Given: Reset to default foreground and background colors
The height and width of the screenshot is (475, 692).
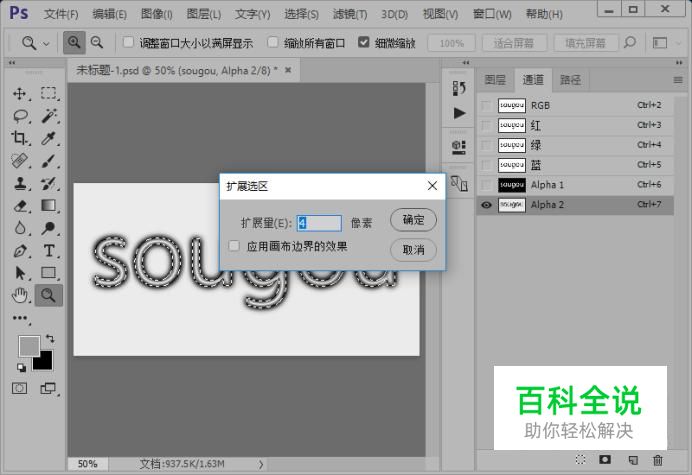Looking at the screenshot, I should coord(21,367).
